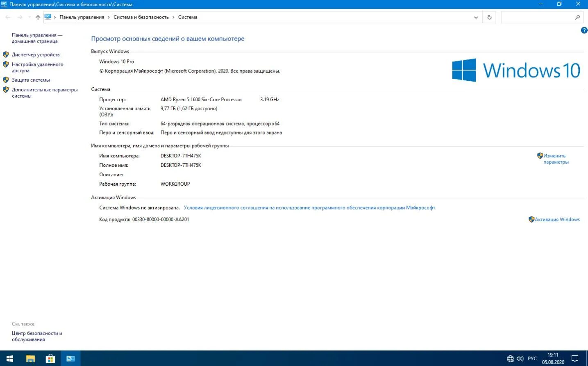Open 'Дополнительные параметры системы' link
Image resolution: width=588 pixels, height=366 pixels.
[45, 93]
